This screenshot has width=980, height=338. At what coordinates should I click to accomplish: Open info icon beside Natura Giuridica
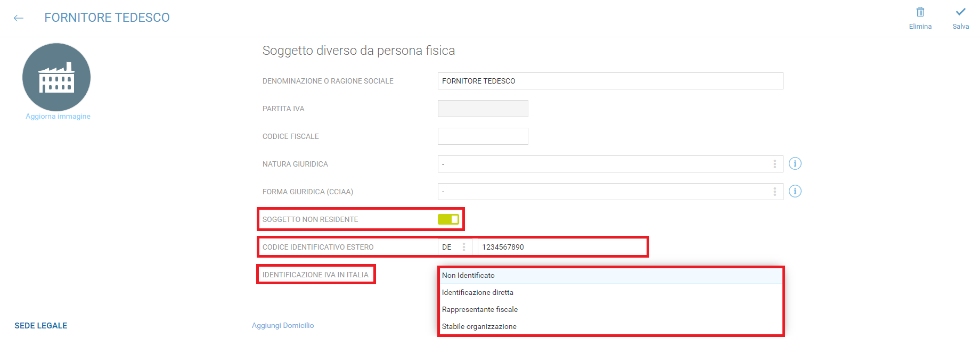point(795,163)
